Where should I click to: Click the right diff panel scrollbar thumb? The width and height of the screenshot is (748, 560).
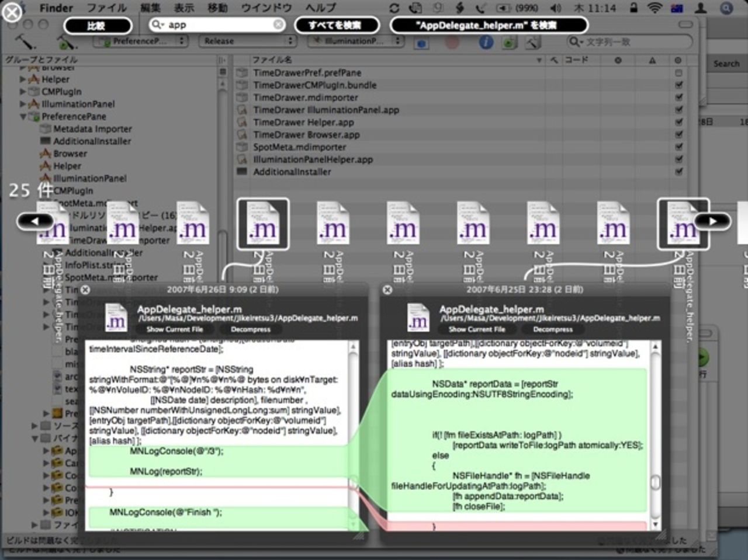pos(656,482)
